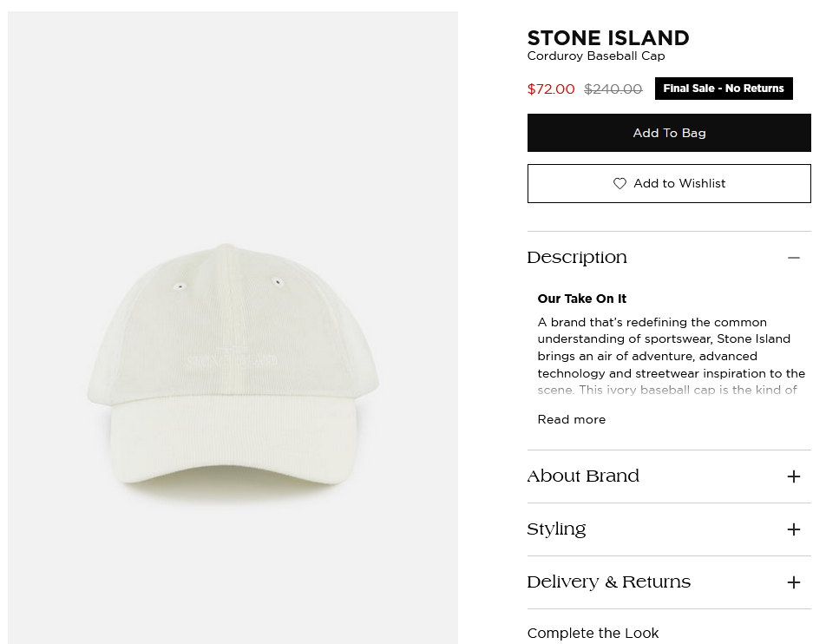Click the red $72.00 sale price
The height and width of the screenshot is (644, 826).
[x=551, y=89]
